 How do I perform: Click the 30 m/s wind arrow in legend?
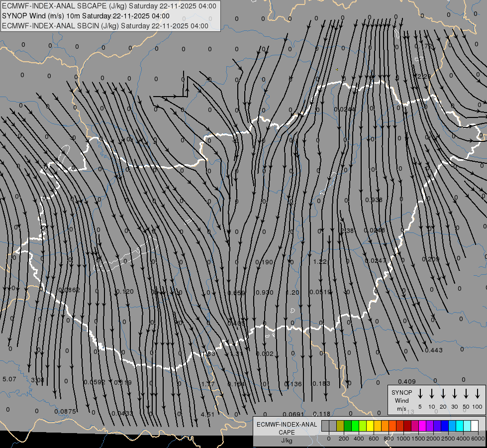[455, 394]
